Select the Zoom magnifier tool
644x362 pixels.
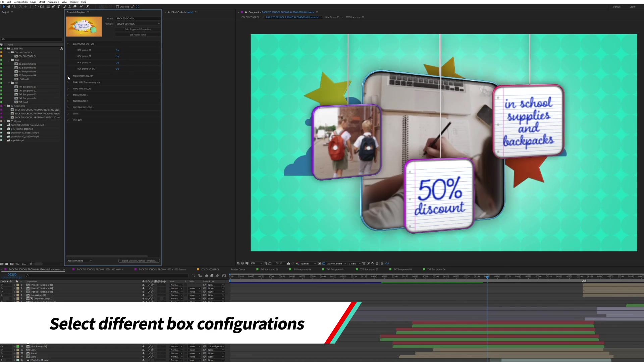(x=14, y=6)
